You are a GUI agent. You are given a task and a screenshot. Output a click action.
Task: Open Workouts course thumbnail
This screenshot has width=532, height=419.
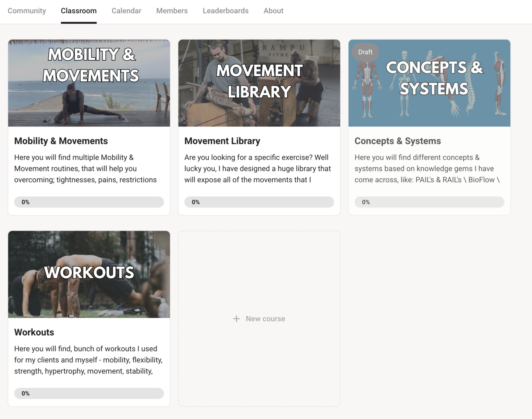tap(89, 274)
